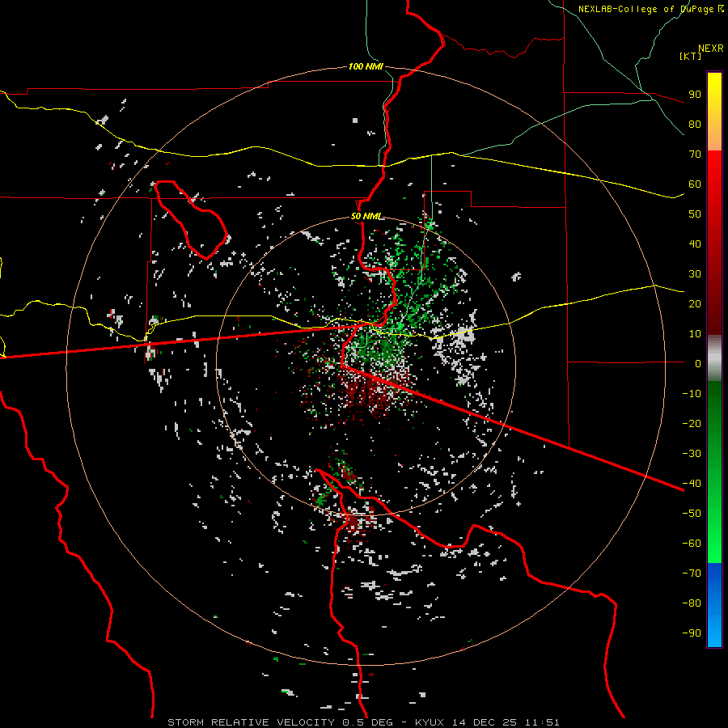
Task: Click the -20 value on velocity scale
Action: pos(692,423)
